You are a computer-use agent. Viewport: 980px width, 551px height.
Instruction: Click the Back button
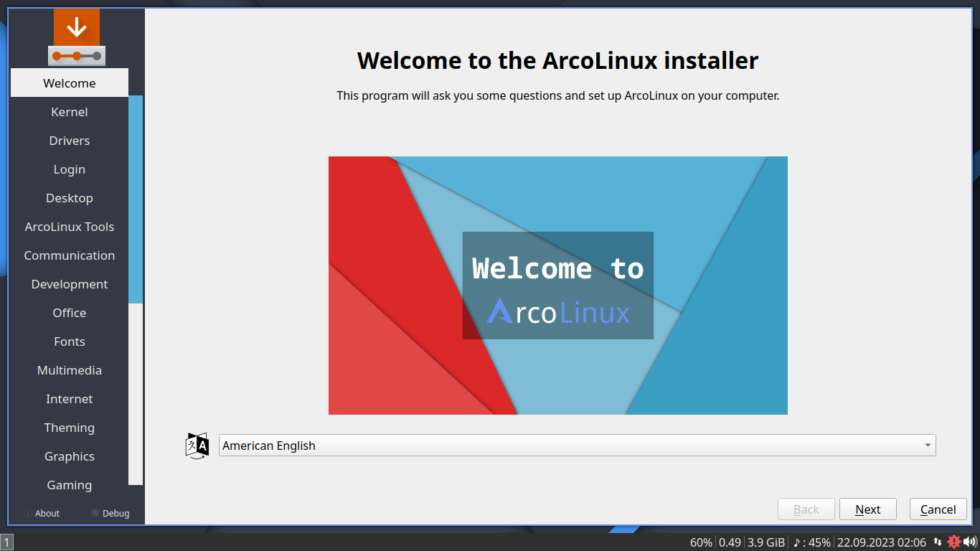pos(806,509)
